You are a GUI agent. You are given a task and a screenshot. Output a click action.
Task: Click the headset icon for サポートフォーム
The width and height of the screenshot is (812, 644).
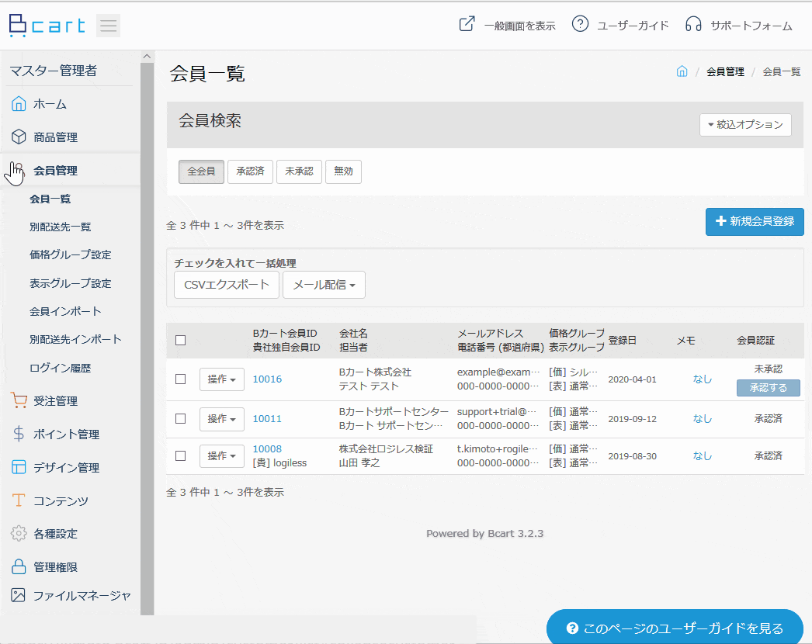(693, 24)
